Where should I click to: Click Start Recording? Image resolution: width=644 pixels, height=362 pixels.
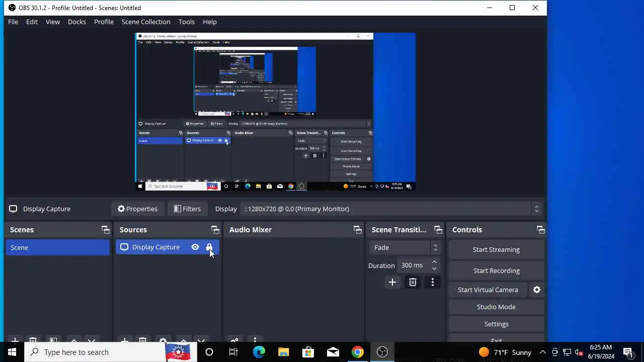[x=496, y=270]
